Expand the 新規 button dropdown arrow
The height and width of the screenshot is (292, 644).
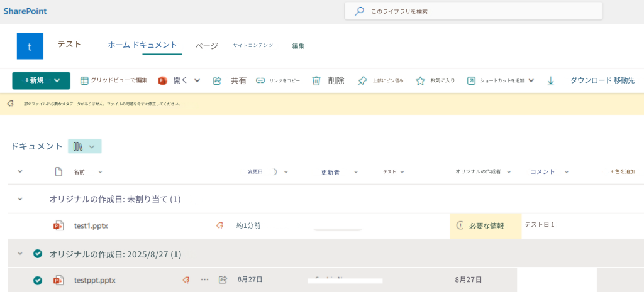pos(57,81)
